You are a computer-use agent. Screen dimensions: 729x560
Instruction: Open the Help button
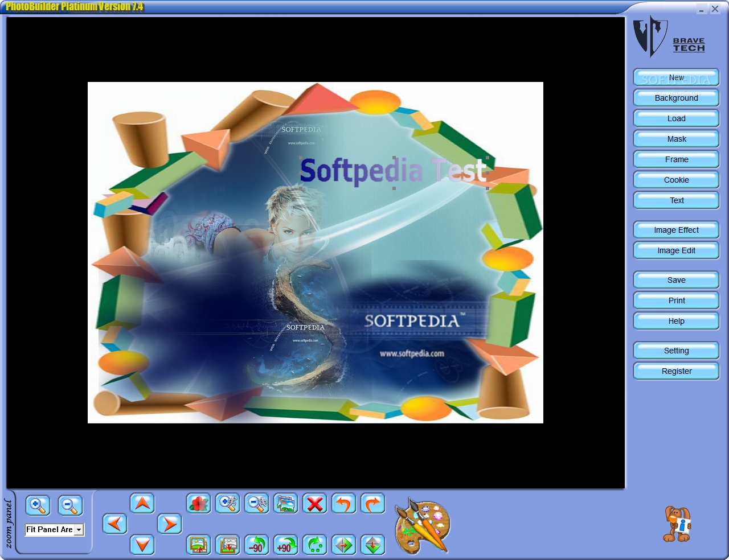pos(677,321)
